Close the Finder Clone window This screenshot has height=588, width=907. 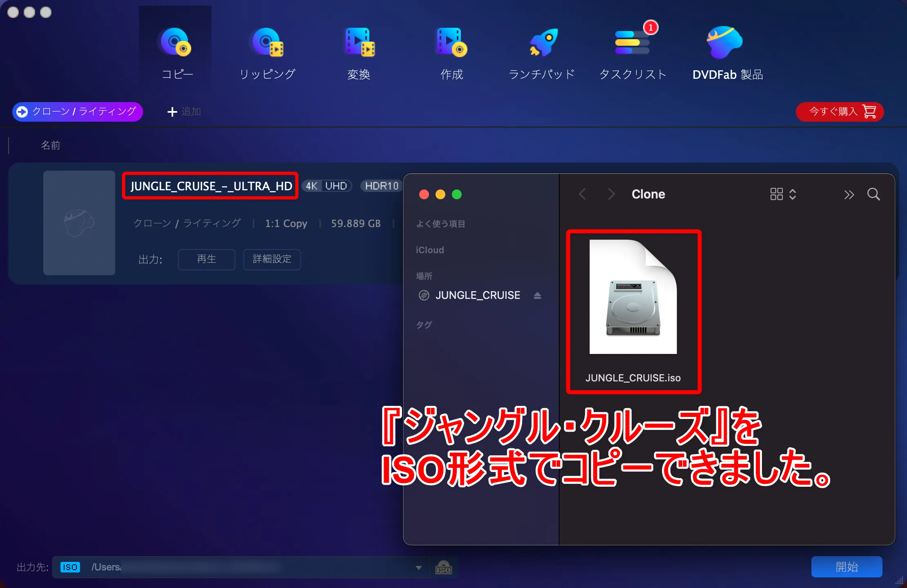[x=424, y=194]
